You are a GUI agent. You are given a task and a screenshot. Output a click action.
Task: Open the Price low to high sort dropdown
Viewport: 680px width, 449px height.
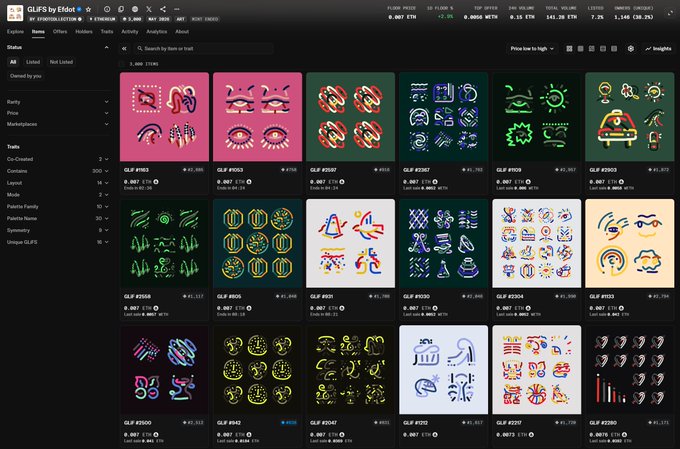tap(532, 49)
